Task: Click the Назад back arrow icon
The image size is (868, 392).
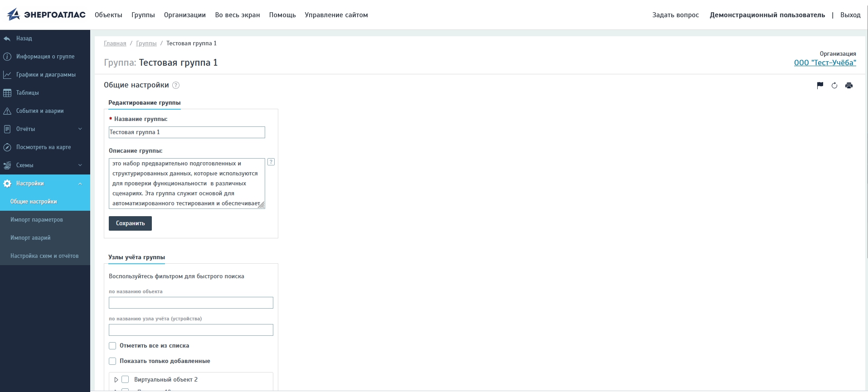Action: [7, 39]
